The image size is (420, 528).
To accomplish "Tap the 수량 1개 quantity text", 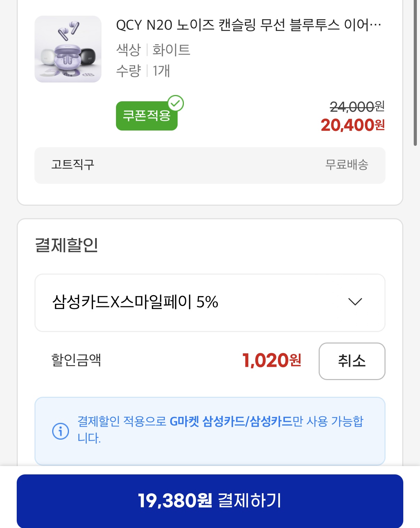I will (x=143, y=71).
